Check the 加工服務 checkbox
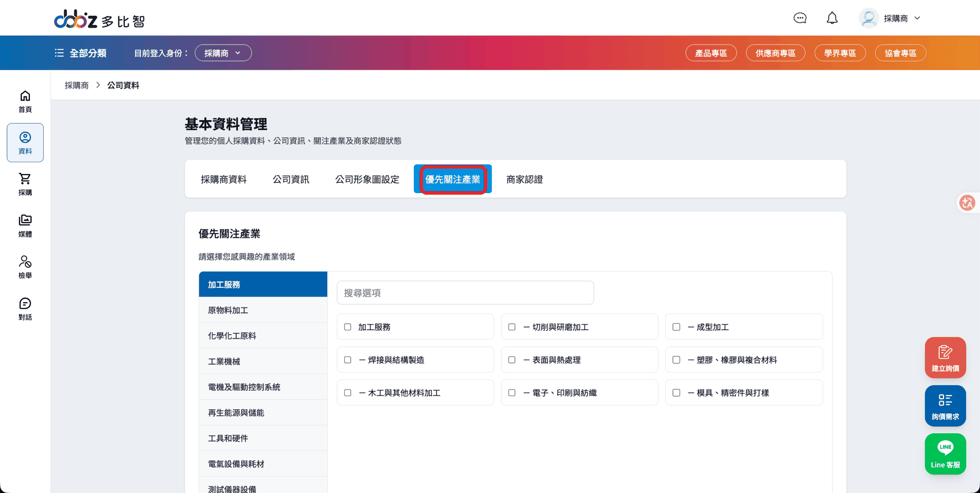 click(x=347, y=327)
